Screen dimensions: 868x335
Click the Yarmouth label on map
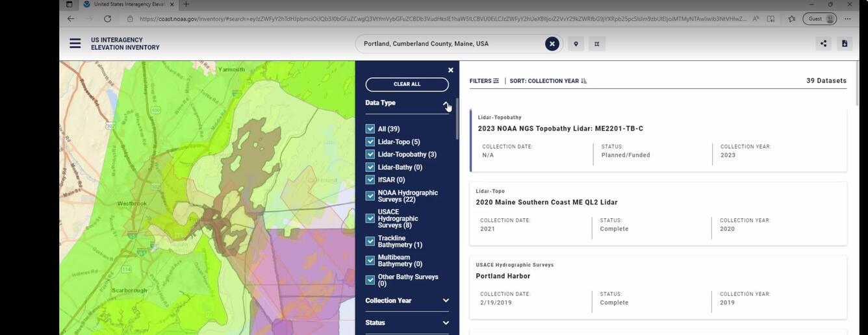231,69
